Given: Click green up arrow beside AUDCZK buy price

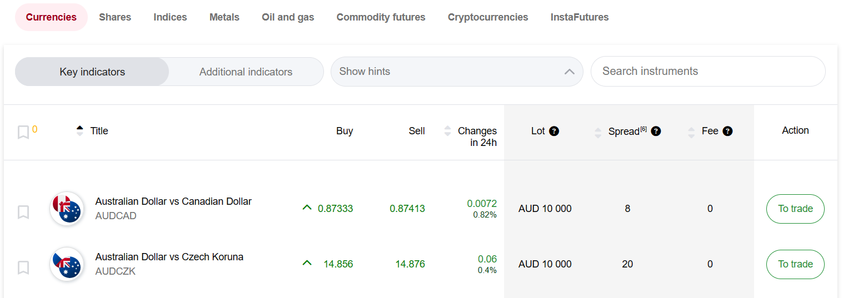Looking at the screenshot, I should tap(307, 263).
